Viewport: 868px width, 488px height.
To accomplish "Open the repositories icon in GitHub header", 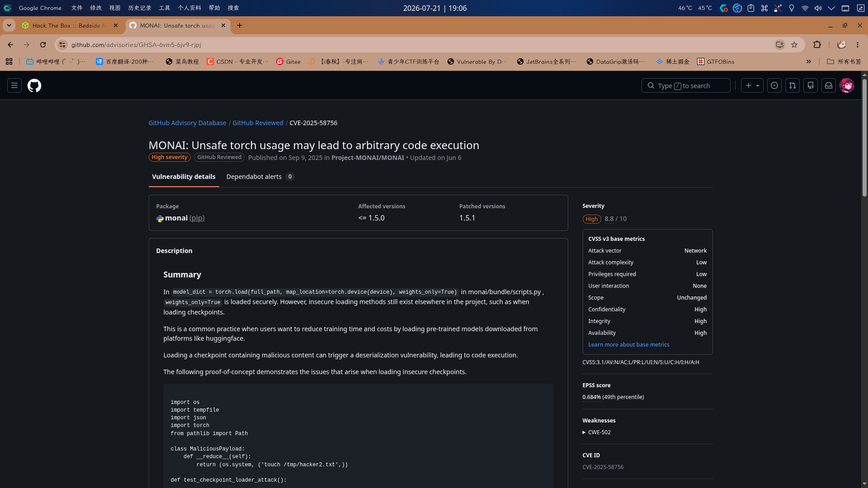I will pos(811,85).
